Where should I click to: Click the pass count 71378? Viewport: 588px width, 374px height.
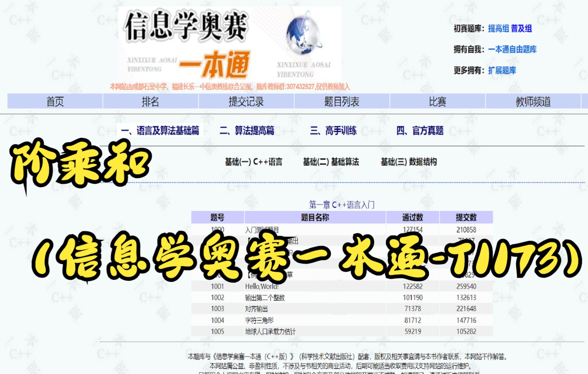point(413,309)
